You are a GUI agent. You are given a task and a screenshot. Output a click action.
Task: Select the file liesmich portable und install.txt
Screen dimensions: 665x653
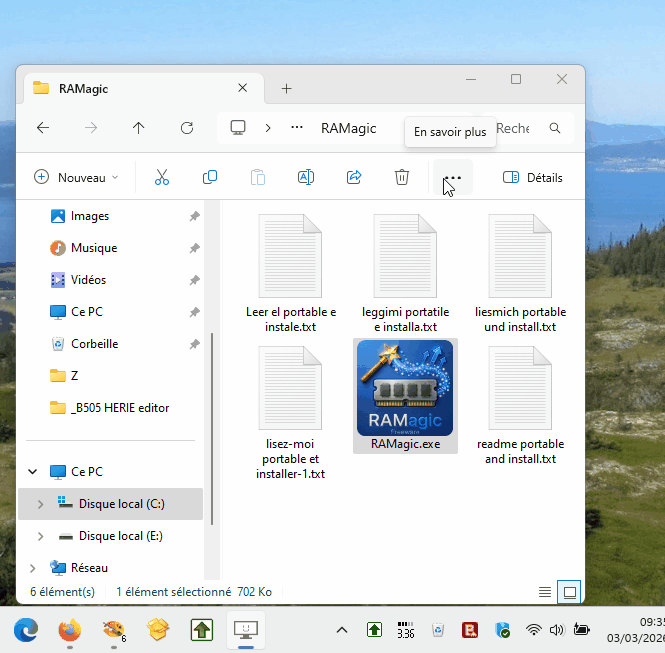click(x=520, y=273)
